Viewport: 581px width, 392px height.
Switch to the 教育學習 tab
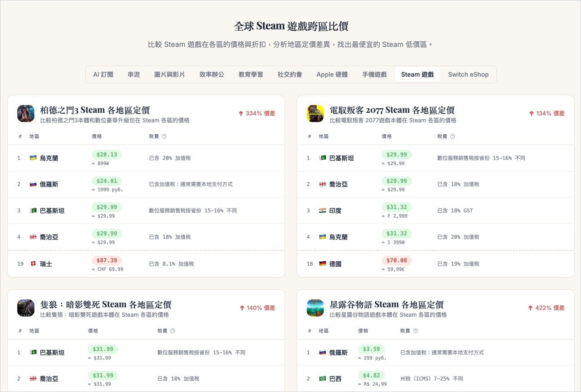coord(251,74)
